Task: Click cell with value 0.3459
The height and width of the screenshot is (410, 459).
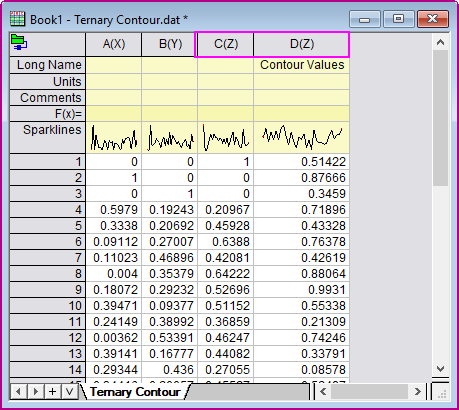Action: pos(302,194)
